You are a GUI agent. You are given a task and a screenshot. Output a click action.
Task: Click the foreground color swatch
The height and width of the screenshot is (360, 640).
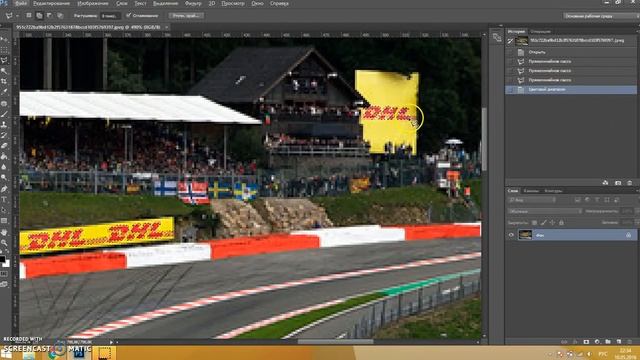(x=2, y=259)
